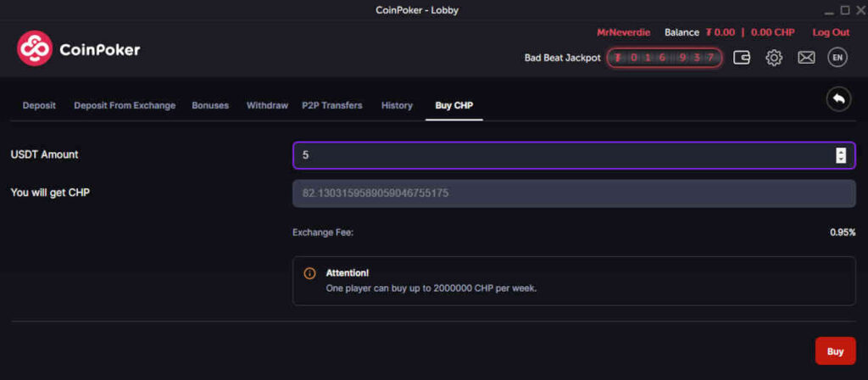Select the Bonuses tab
The height and width of the screenshot is (380, 868).
[210, 105]
